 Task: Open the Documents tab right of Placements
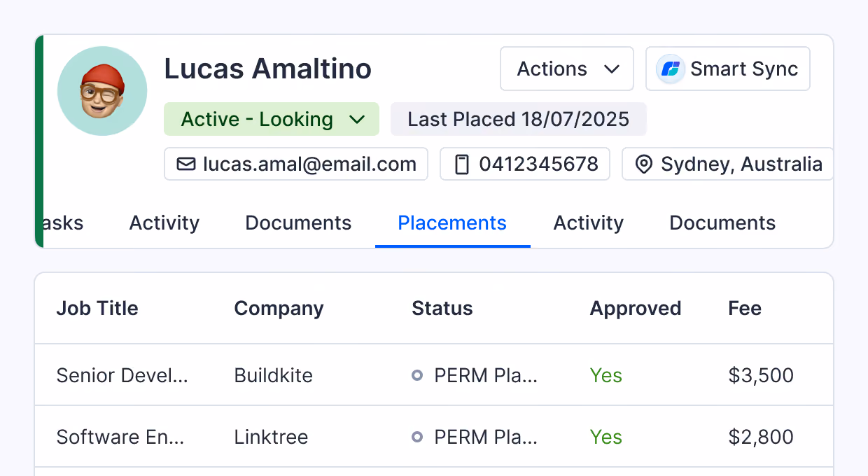coord(722,223)
